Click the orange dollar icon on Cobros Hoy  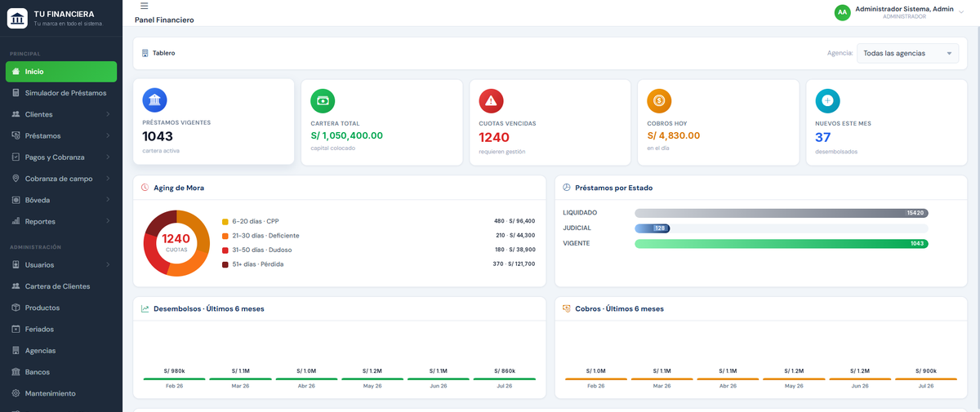[660, 100]
